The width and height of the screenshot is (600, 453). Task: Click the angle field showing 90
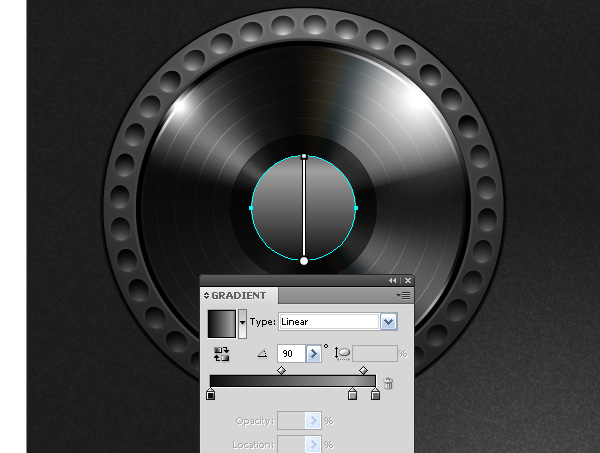(292, 354)
